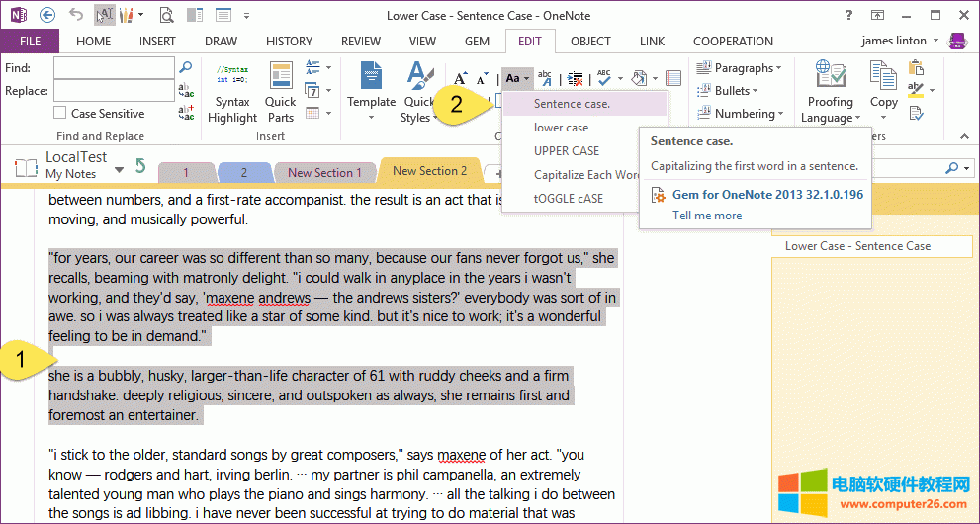
Task: Switch to the GEM ribbon tab
Action: 477,42
